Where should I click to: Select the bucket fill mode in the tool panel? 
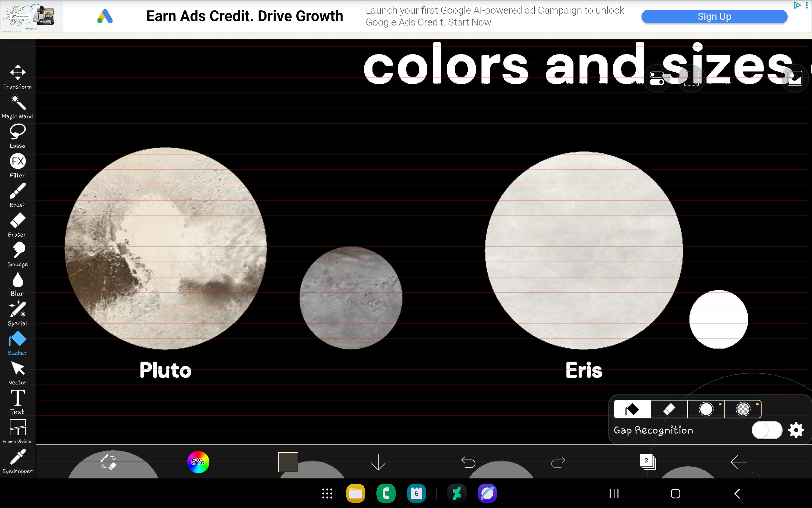[632, 409]
